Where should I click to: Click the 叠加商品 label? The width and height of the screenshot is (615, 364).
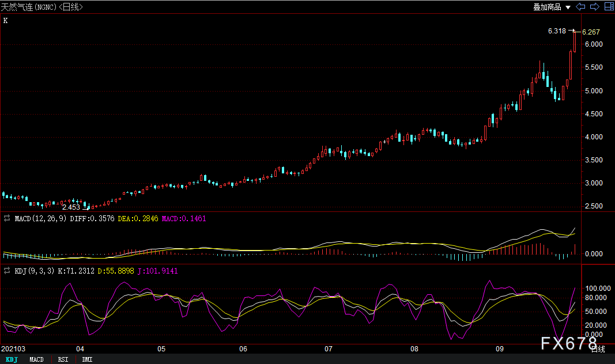coord(547,7)
